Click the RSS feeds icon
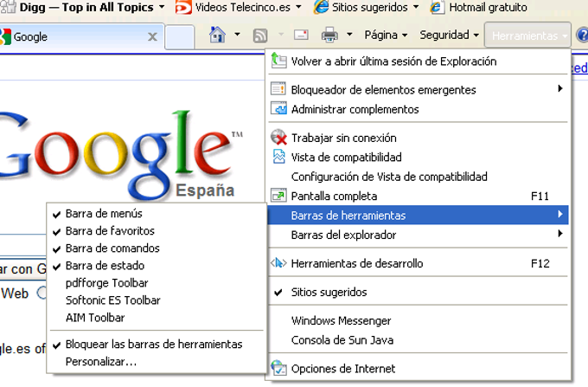This screenshot has height=387, width=588. [260, 35]
